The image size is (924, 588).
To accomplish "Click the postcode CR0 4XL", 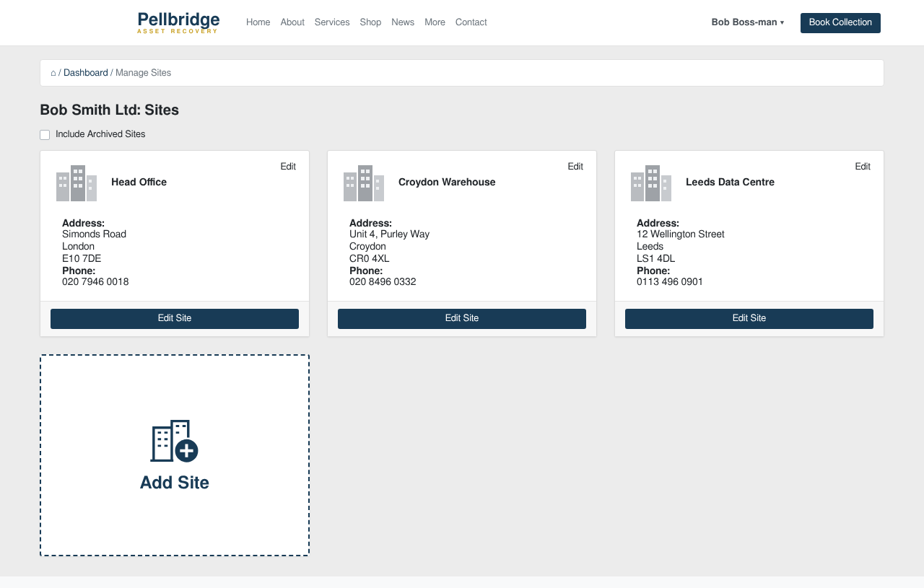I will click(x=370, y=258).
